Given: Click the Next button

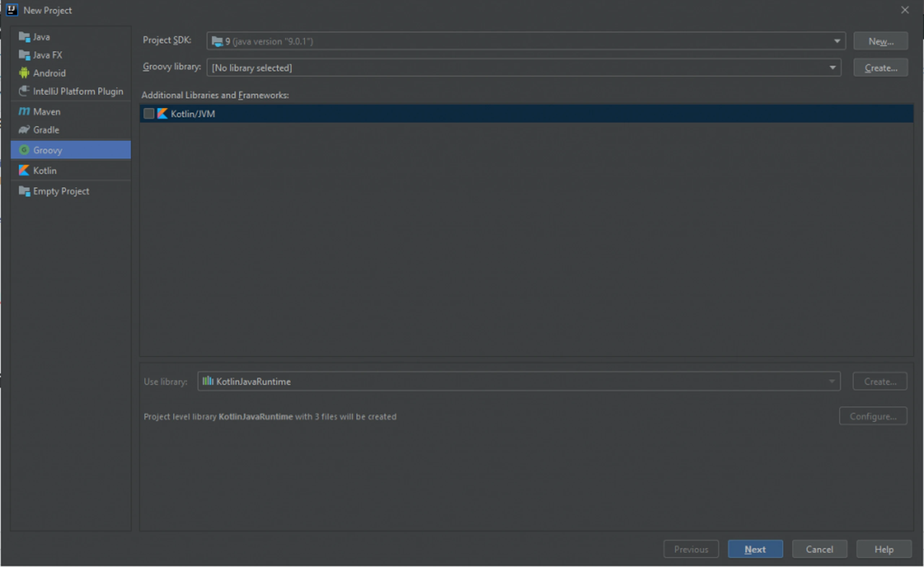Looking at the screenshot, I should [755, 549].
